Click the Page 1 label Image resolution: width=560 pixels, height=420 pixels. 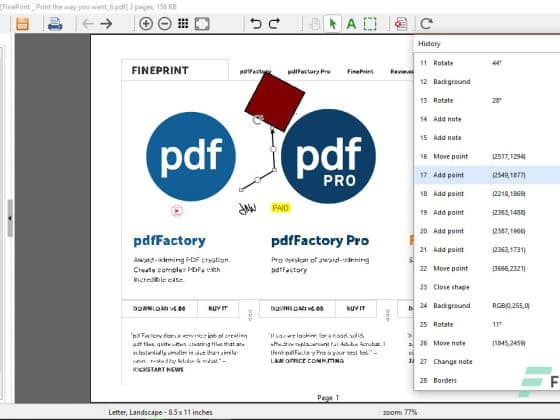tap(328, 398)
